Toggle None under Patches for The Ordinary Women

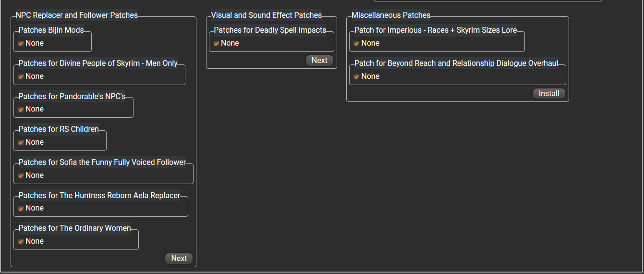pos(21,241)
